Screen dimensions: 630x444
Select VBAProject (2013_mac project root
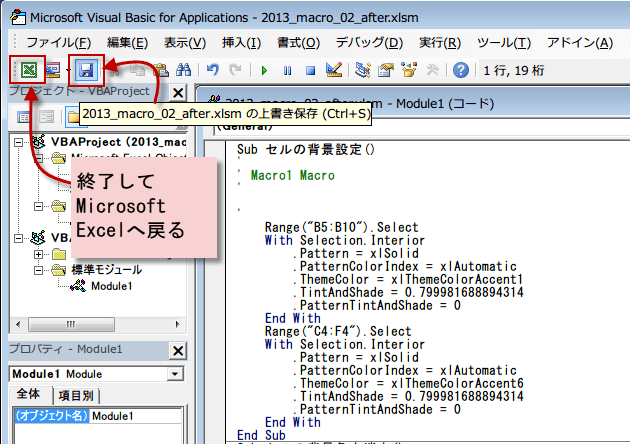click(118, 142)
